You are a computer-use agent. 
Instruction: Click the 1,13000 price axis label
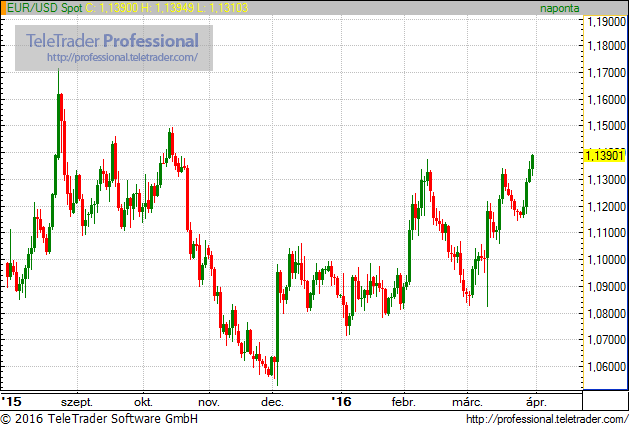[x=606, y=180]
